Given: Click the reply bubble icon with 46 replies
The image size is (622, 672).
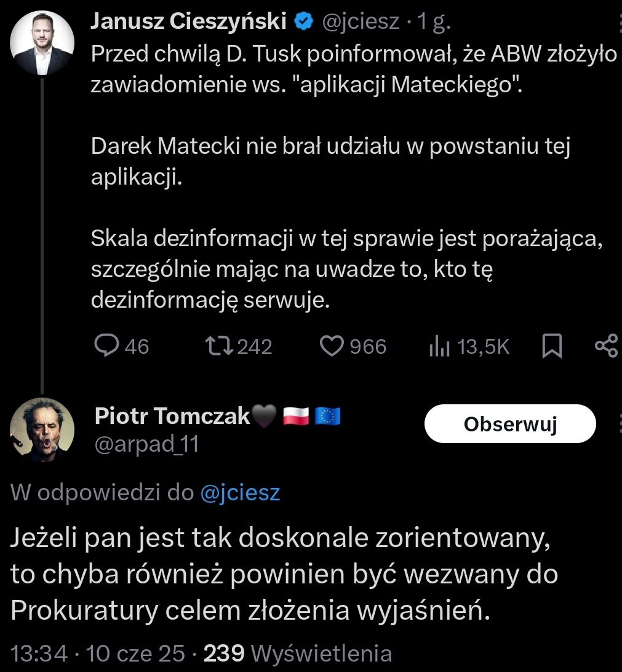Looking at the screenshot, I should click(106, 346).
